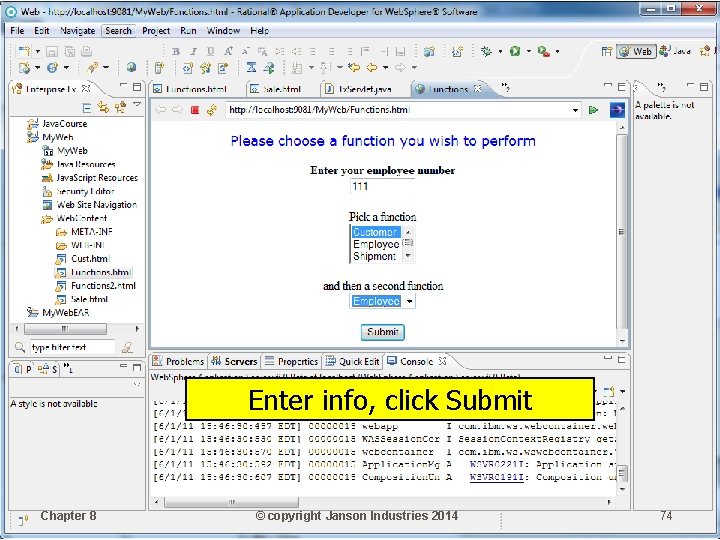The width and height of the screenshot is (720, 540).
Task: Open second function Employee dropdown
Action: (409, 302)
